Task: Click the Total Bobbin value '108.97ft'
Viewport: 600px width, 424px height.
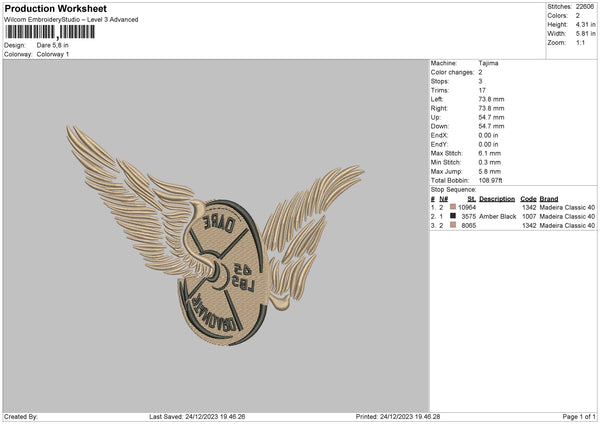Action: pyautogui.click(x=491, y=180)
